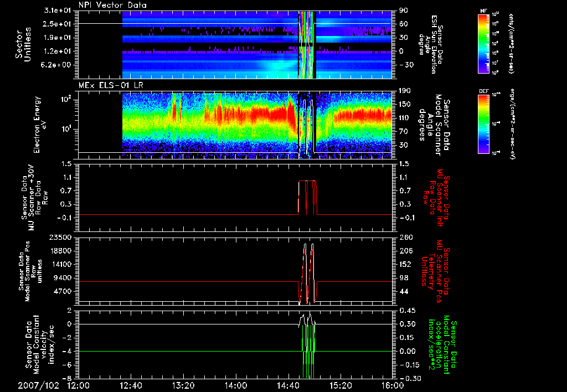Viewport: 567px width, 392px height.
Task: Click the "14:40" time axis label
Action: pyautogui.click(x=288, y=386)
